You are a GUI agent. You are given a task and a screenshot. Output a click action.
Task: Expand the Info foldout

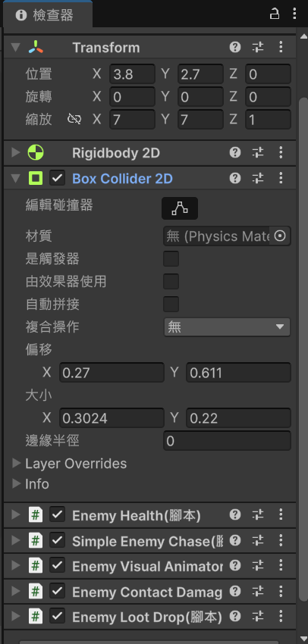(17, 484)
